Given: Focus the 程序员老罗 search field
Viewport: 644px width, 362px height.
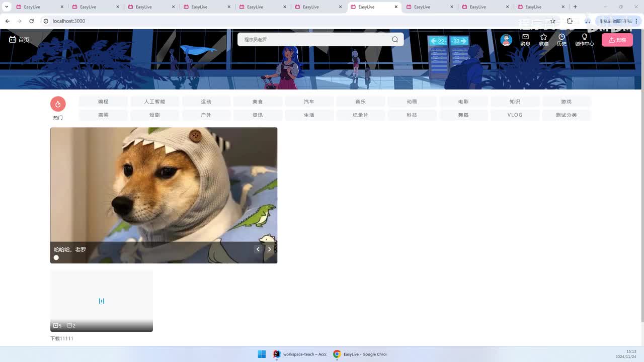Looking at the screenshot, I should [315, 39].
